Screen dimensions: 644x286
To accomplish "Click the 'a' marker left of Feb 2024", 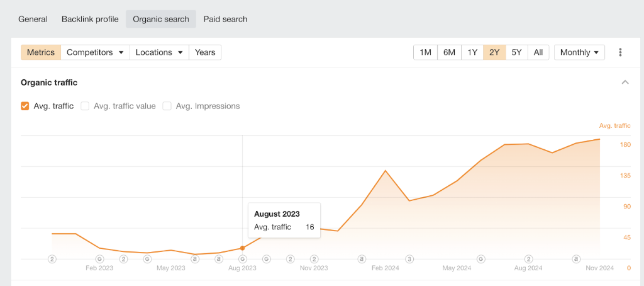I will point(362,259).
